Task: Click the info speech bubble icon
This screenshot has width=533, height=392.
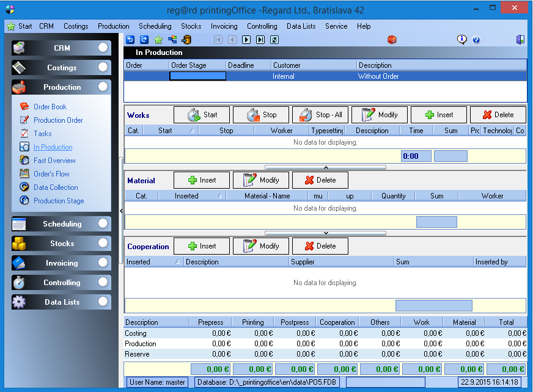Action: click(x=462, y=40)
